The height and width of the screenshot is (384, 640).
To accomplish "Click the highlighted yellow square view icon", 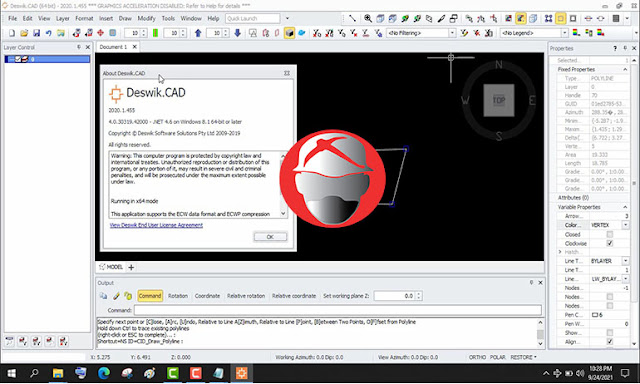I will pos(560,18).
